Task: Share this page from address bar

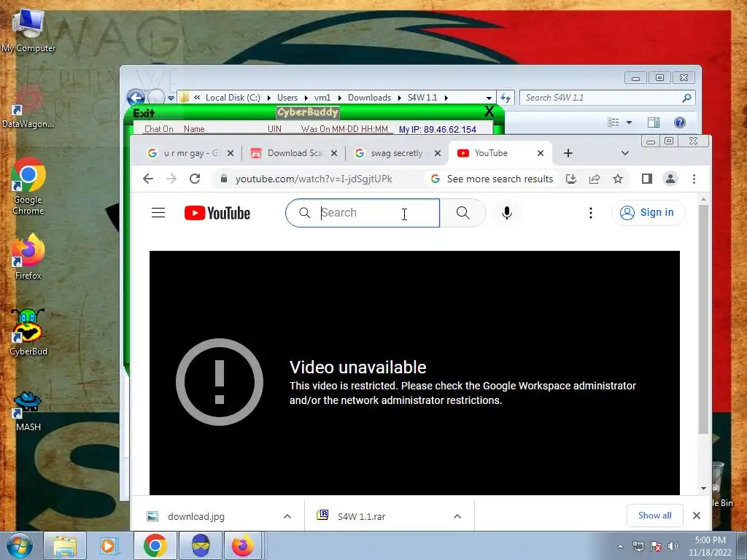Action: click(x=595, y=179)
